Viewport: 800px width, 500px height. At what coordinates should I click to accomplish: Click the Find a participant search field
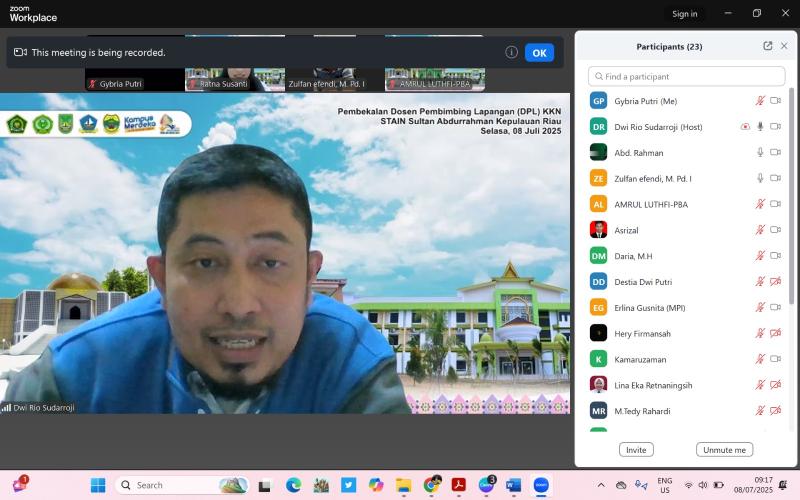(x=686, y=76)
